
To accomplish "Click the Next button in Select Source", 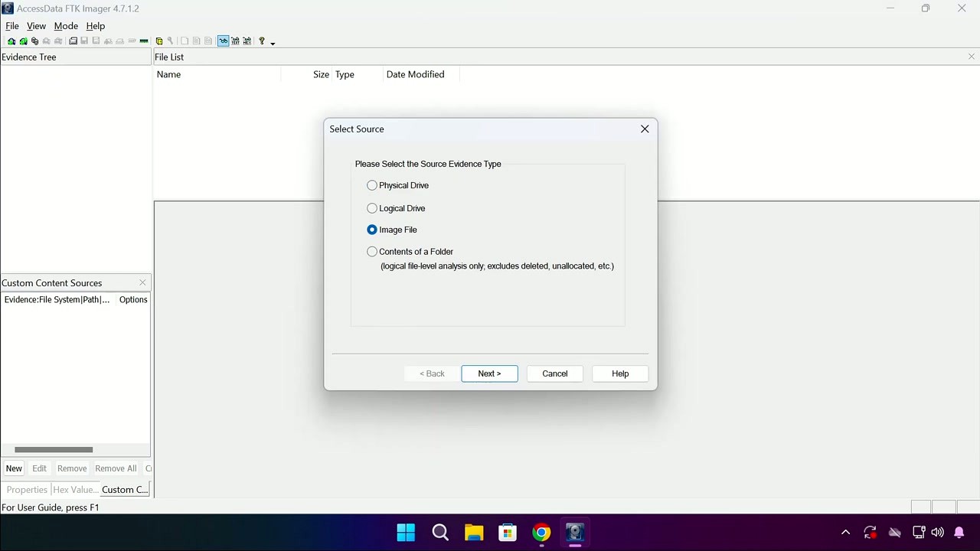I will 489,373.
